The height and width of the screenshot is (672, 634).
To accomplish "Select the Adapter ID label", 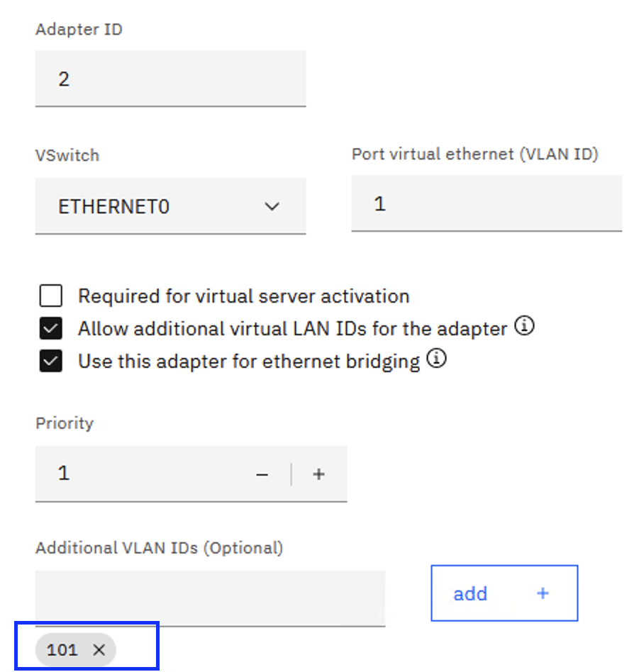I will pyautogui.click(x=79, y=29).
